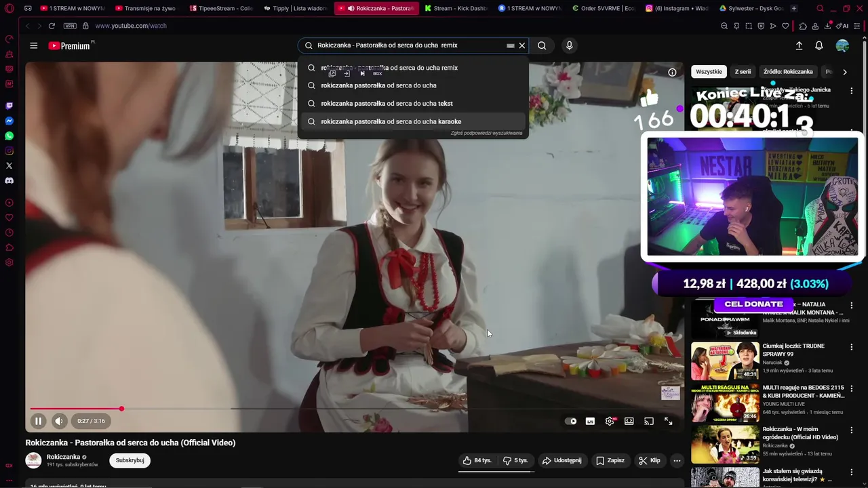Open the 'Ciumkaj loczki: TRUDNE SPRAWY 99' thumbnail

tap(725, 361)
